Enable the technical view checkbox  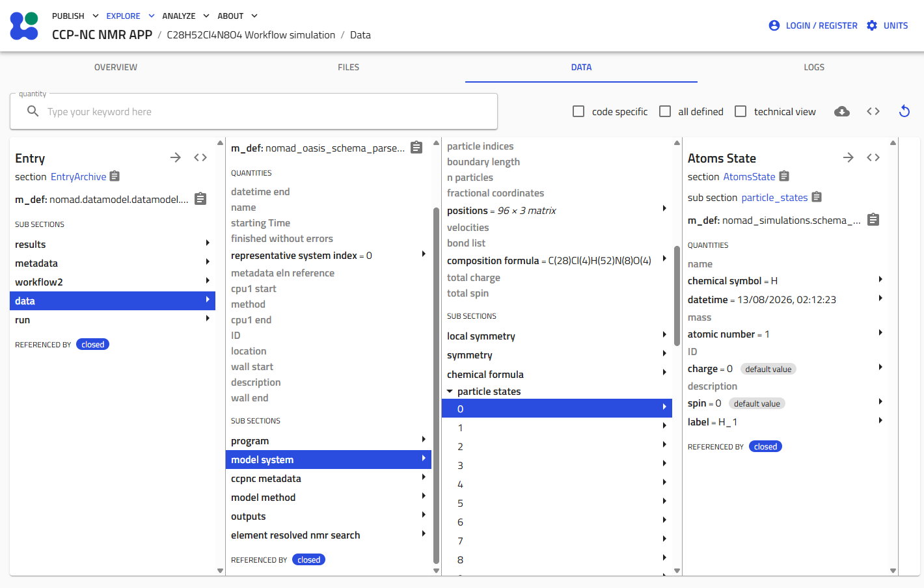[x=741, y=111]
